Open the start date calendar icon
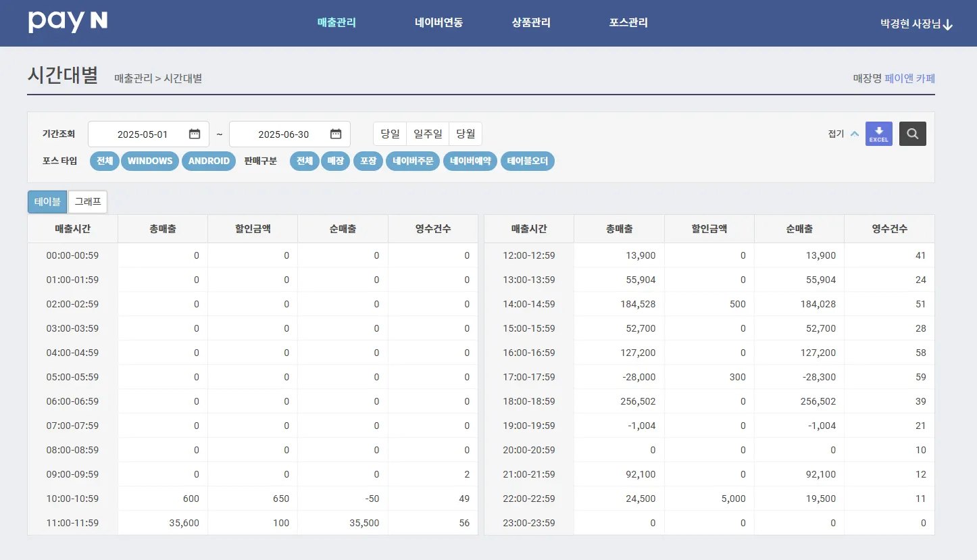The image size is (977, 560). coord(195,134)
